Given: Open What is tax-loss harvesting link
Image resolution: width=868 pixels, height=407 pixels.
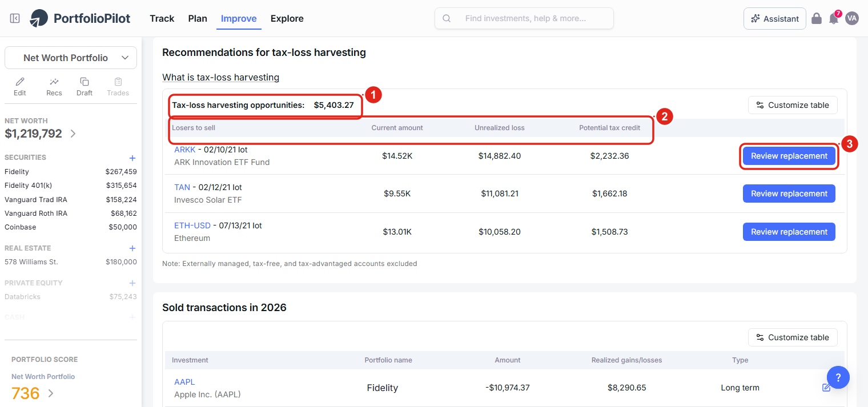Looking at the screenshot, I should click(220, 77).
